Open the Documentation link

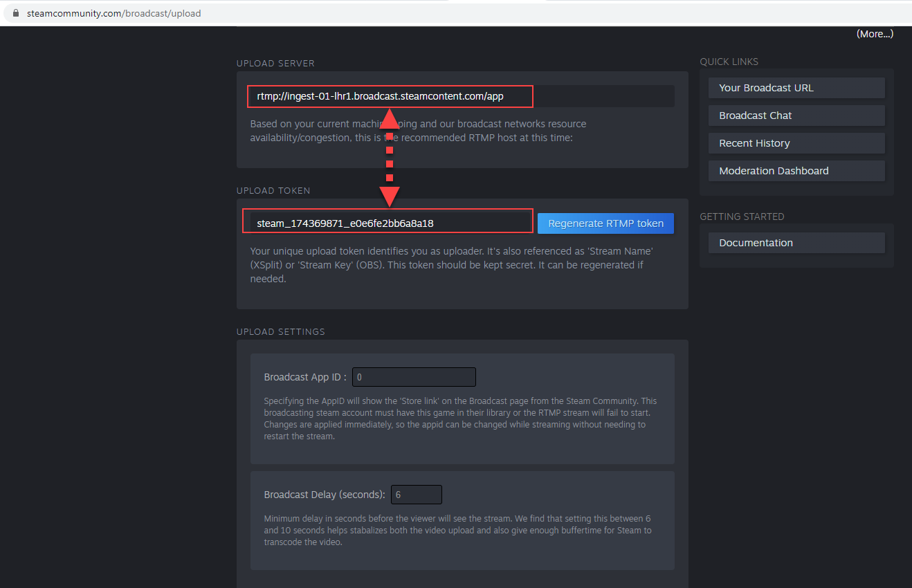pos(796,243)
